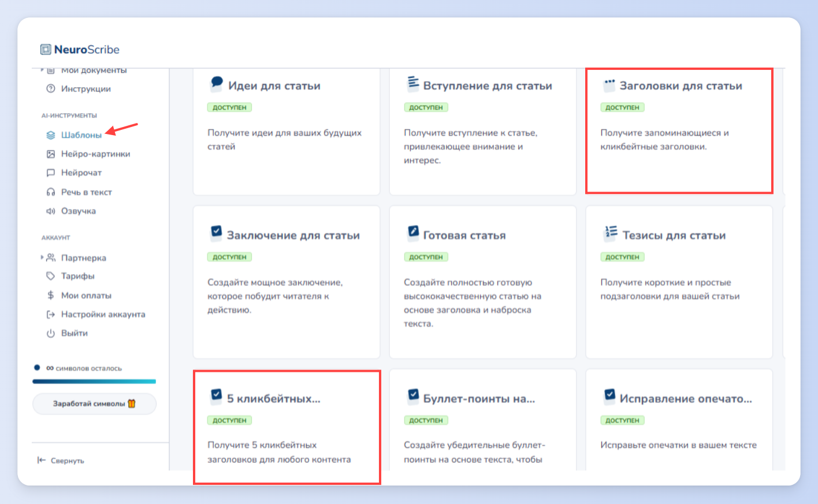Open Вступление для статьи template title

pyautogui.click(x=488, y=86)
